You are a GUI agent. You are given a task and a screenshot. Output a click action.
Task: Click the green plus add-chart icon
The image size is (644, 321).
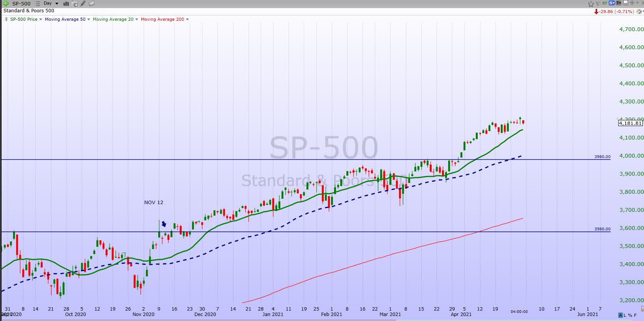coord(6,3)
